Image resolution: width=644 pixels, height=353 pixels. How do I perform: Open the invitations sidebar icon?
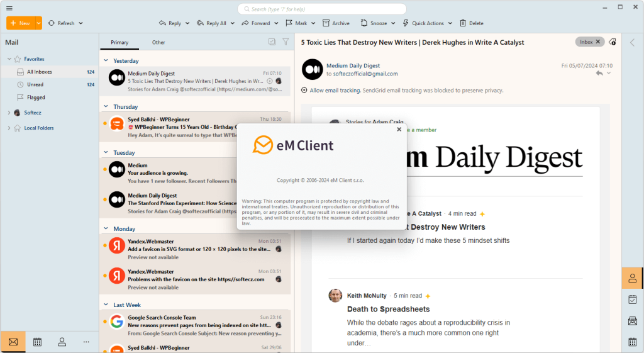click(x=633, y=321)
